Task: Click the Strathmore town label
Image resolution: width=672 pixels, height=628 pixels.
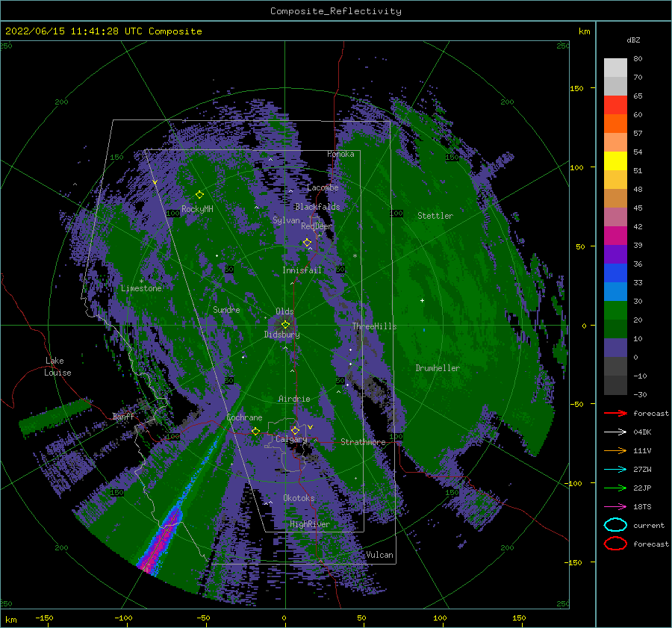Action: click(x=363, y=442)
